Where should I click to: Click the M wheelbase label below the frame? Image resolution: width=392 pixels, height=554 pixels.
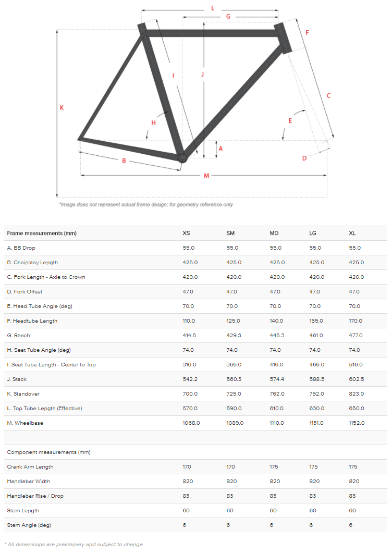click(206, 176)
